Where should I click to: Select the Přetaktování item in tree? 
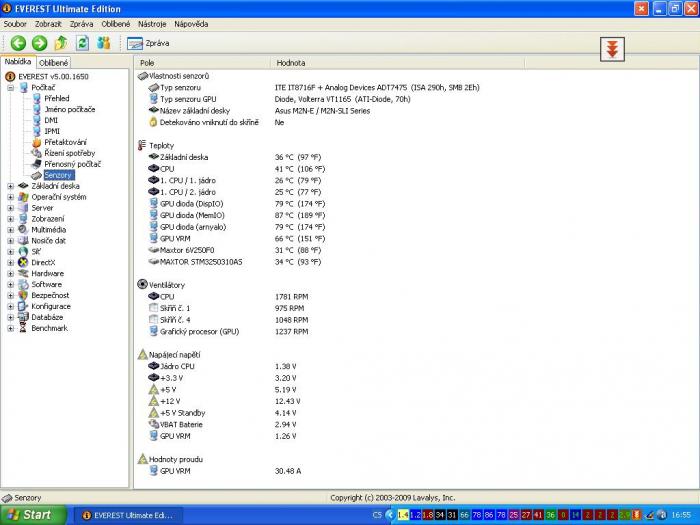65,142
